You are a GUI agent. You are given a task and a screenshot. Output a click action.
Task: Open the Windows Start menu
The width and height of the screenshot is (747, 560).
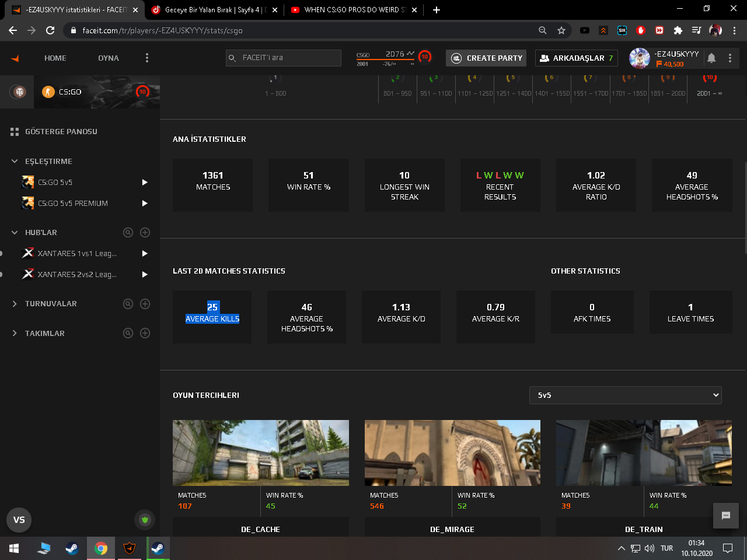(x=14, y=548)
